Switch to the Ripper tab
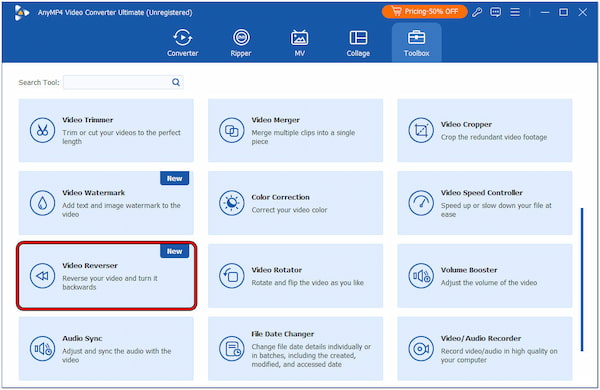600x390 pixels. click(x=241, y=43)
